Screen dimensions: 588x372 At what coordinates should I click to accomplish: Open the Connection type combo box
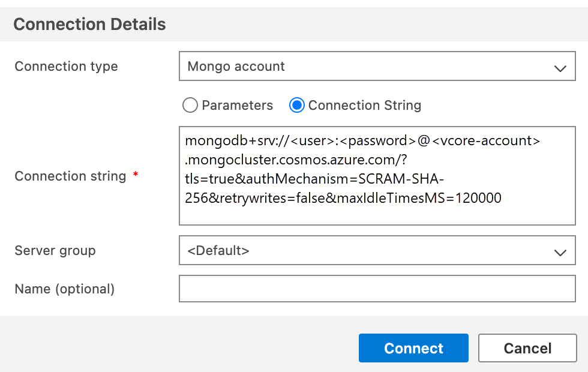tap(377, 67)
